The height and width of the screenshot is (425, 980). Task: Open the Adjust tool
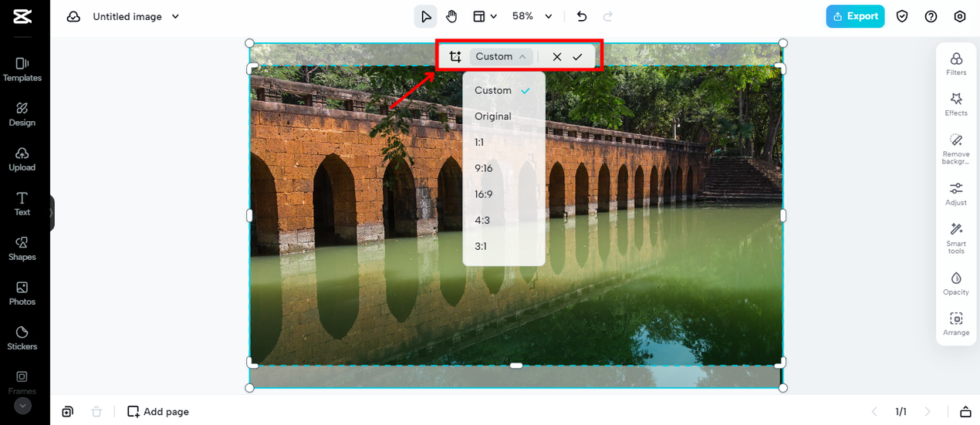tap(956, 194)
